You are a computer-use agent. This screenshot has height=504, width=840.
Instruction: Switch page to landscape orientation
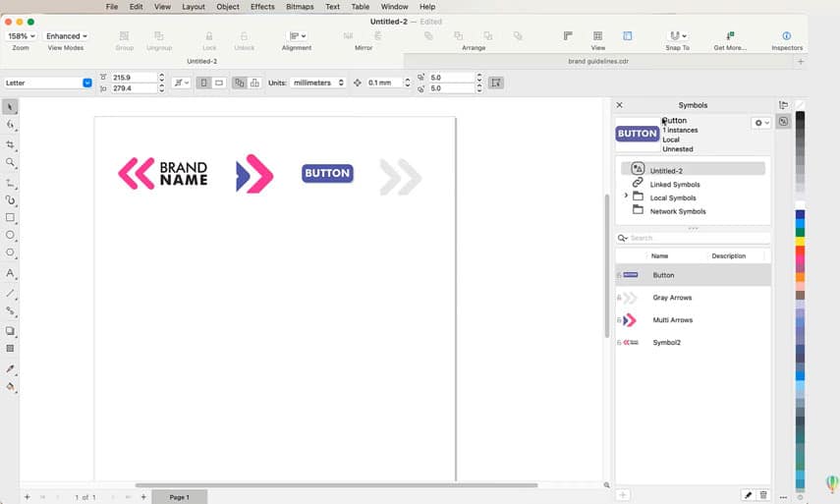219,83
